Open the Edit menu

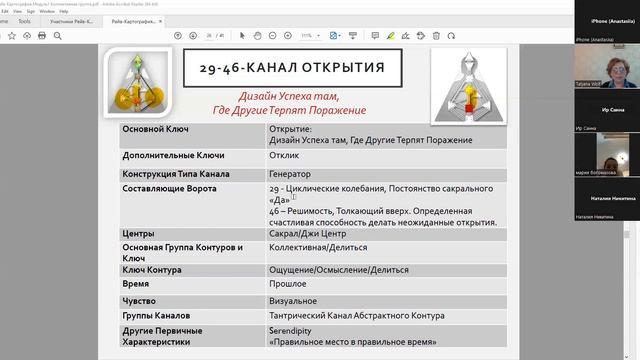5,11
